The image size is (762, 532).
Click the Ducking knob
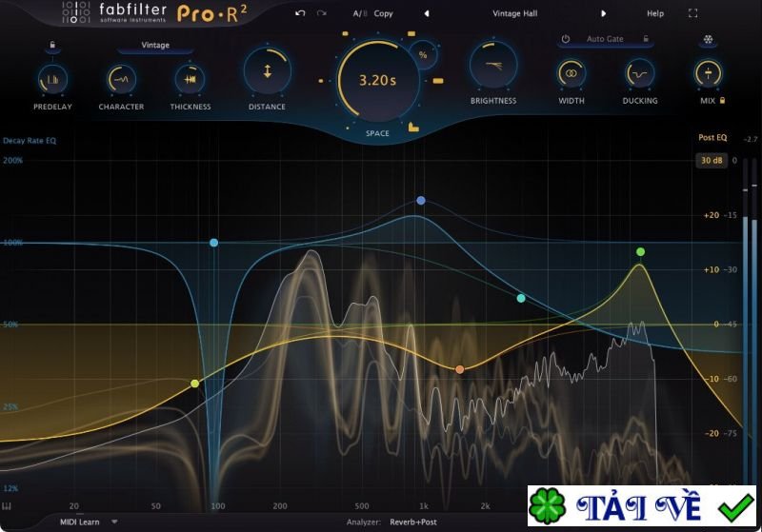[x=639, y=74]
